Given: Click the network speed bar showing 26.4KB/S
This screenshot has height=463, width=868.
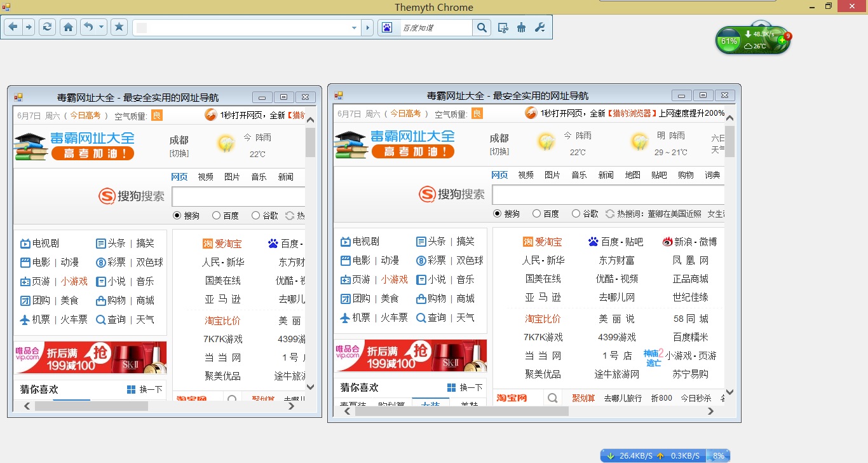Looking at the screenshot, I should pos(665,455).
